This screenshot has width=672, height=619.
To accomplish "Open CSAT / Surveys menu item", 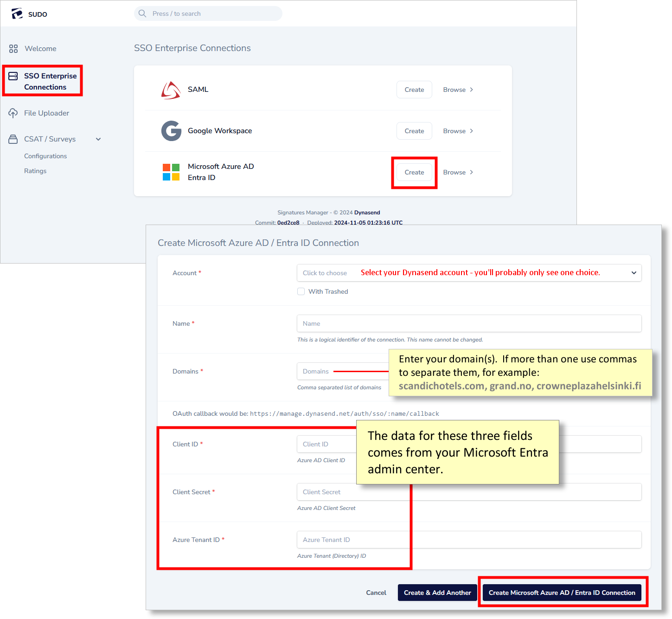I will point(50,139).
